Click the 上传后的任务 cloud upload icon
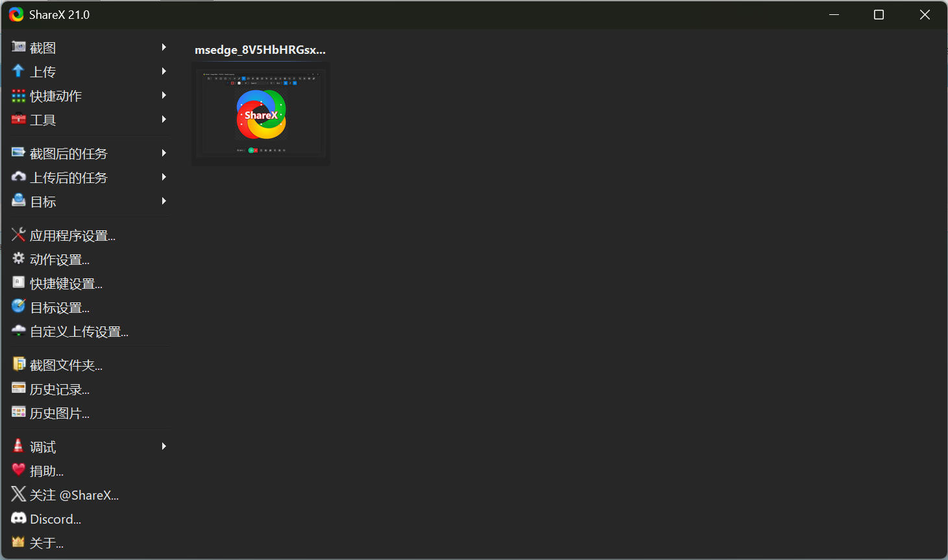 pos(19,177)
